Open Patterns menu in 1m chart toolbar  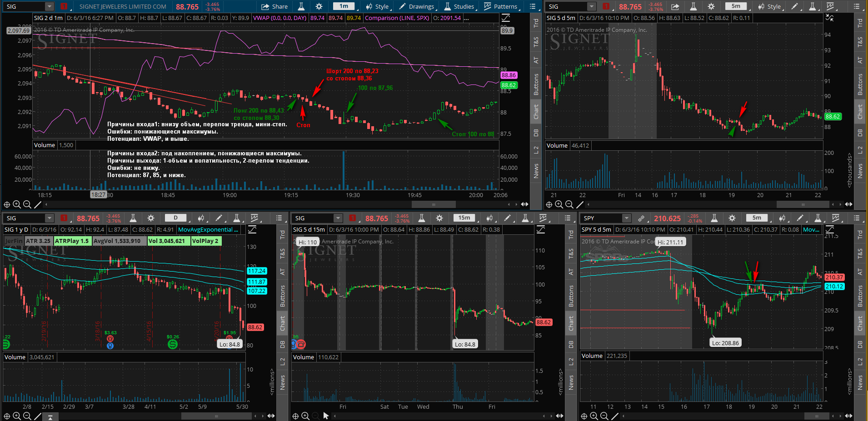[x=500, y=6]
